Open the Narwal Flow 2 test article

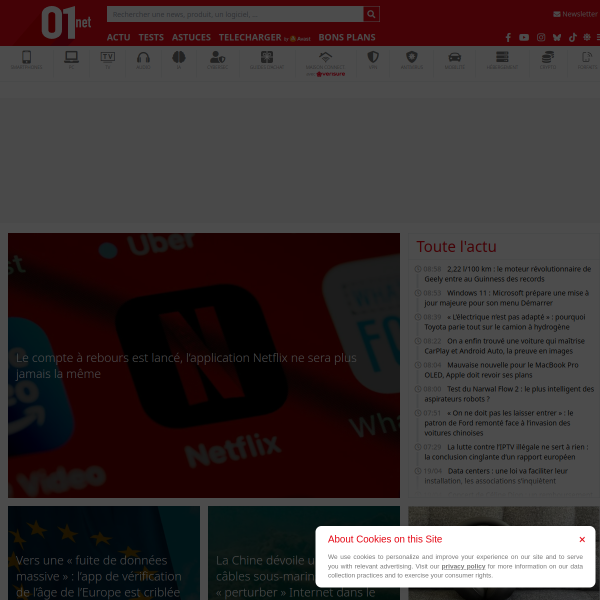(x=509, y=394)
